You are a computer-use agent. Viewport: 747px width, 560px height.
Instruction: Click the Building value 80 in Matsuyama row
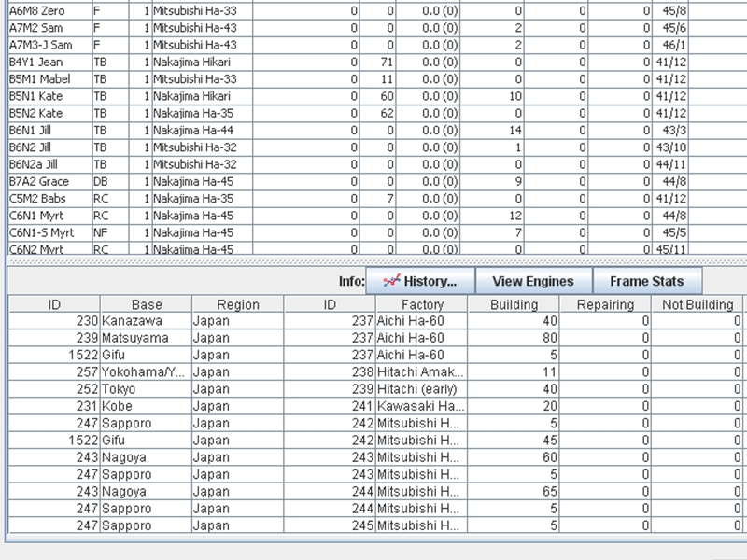tap(514, 338)
